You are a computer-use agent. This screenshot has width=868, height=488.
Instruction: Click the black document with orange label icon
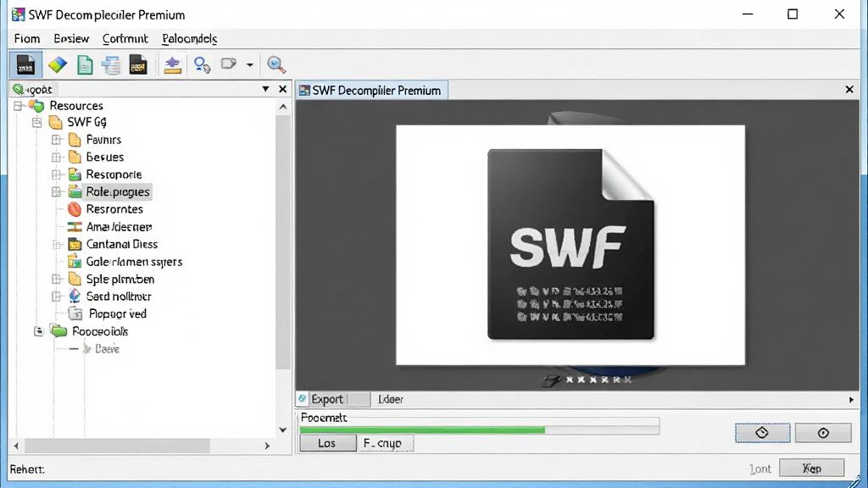(x=138, y=64)
